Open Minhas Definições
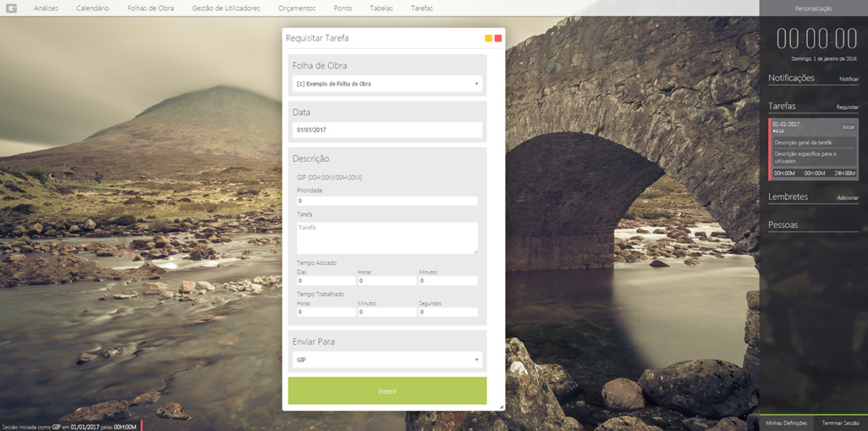The image size is (868, 431). tap(786, 423)
